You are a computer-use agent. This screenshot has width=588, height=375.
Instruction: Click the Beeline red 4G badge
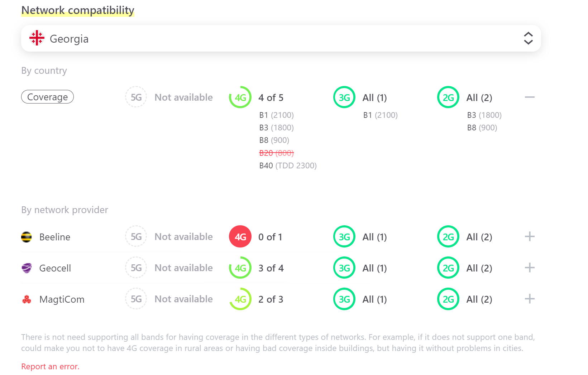click(x=240, y=237)
